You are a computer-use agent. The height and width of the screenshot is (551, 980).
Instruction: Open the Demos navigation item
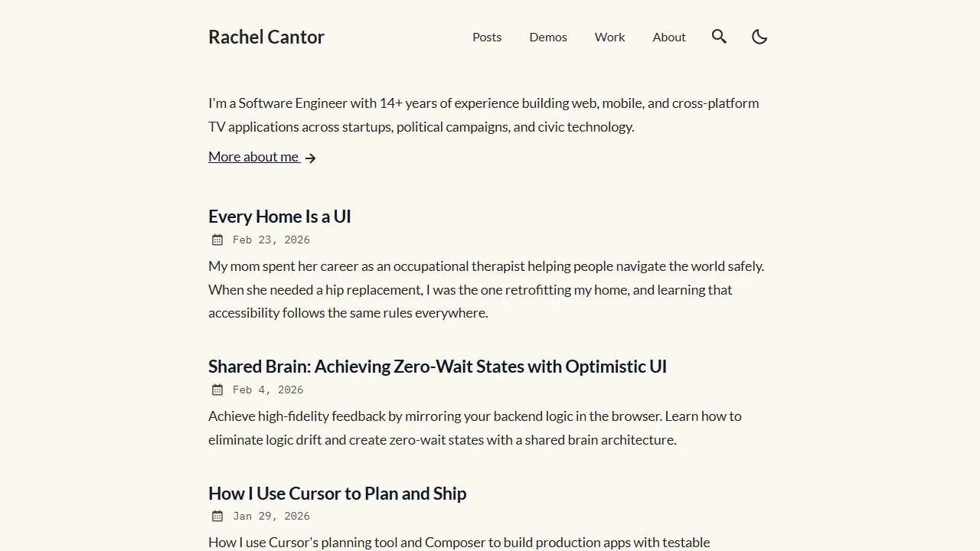tap(548, 37)
